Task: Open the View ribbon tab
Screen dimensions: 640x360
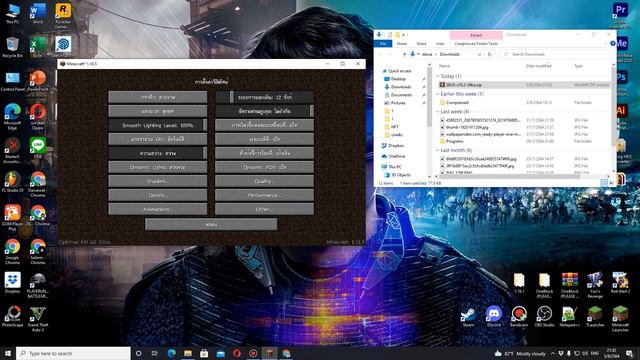Action: click(x=440, y=44)
